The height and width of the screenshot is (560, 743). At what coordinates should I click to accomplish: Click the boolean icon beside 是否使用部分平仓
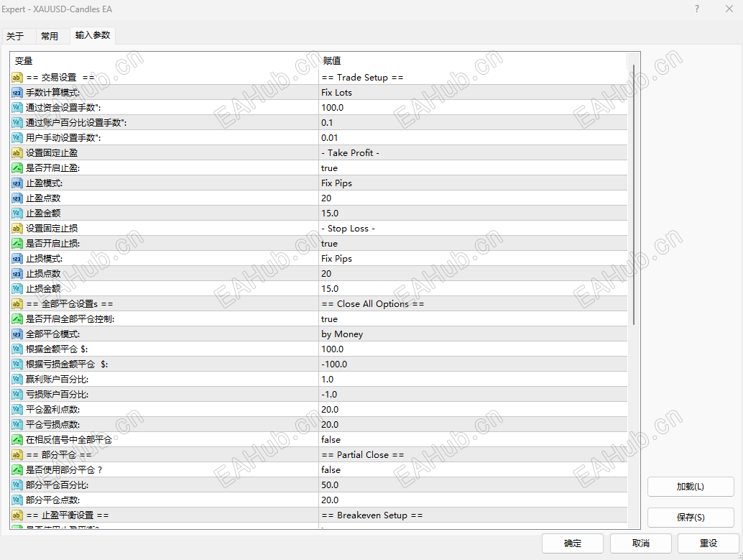[17, 470]
